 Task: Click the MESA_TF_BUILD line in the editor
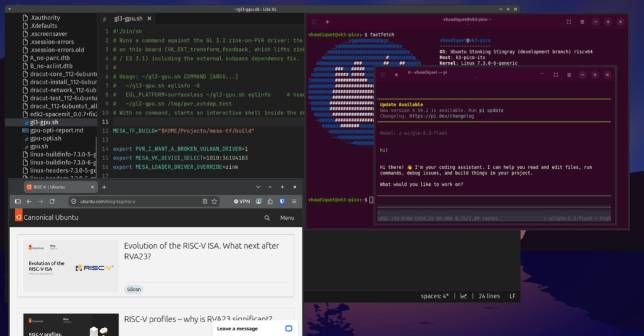pos(184,131)
